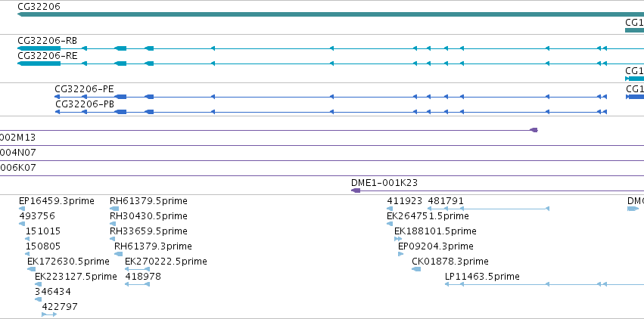Select the 006K07 clone label
Screen dimensions: 644x319
pyautogui.click(x=17, y=168)
